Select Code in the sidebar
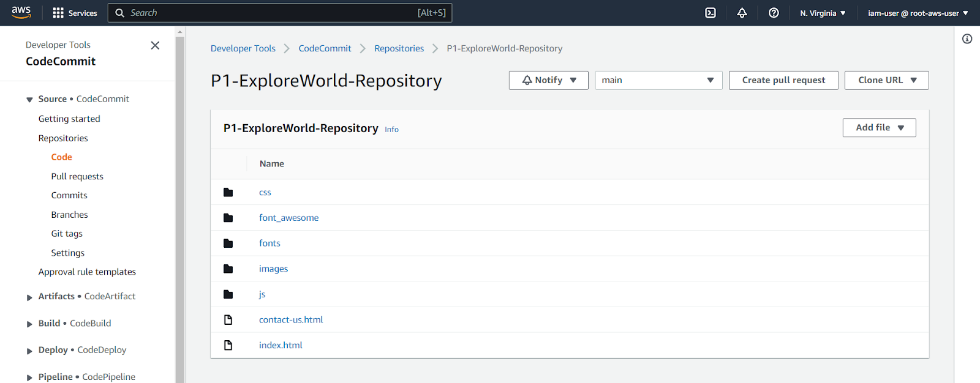The image size is (980, 383). [61, 157]
